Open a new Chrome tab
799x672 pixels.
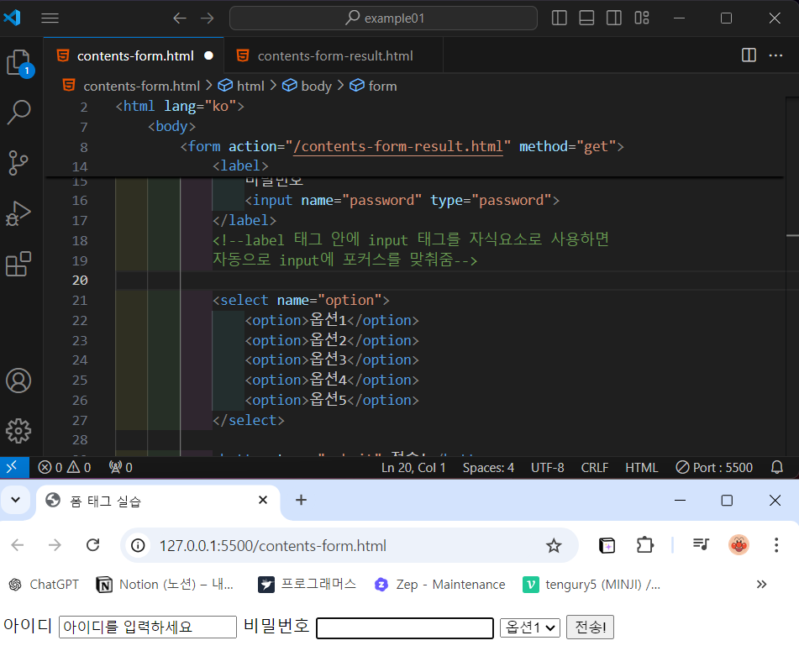(x=301, y=501)
